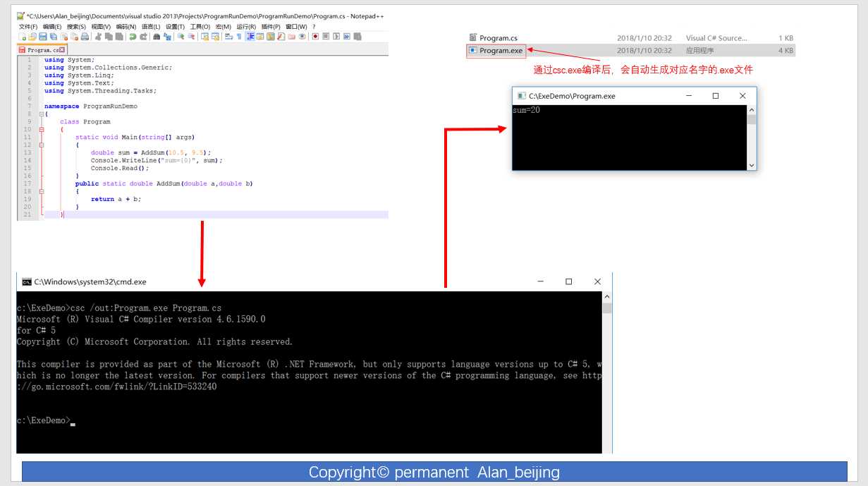This screenshot has height=486, width=868.
Task: Close the Program.cs tab via its red X
Action: tap(62, 50)
